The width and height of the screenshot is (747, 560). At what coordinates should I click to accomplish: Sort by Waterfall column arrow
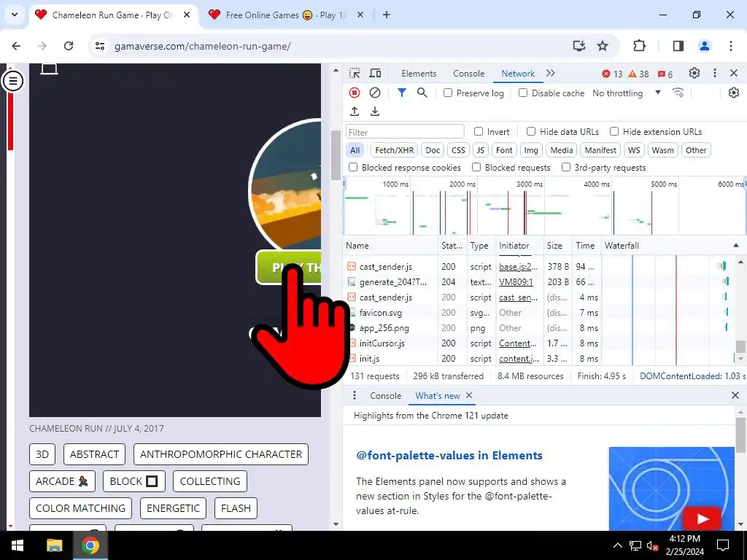tap(736, 246)
